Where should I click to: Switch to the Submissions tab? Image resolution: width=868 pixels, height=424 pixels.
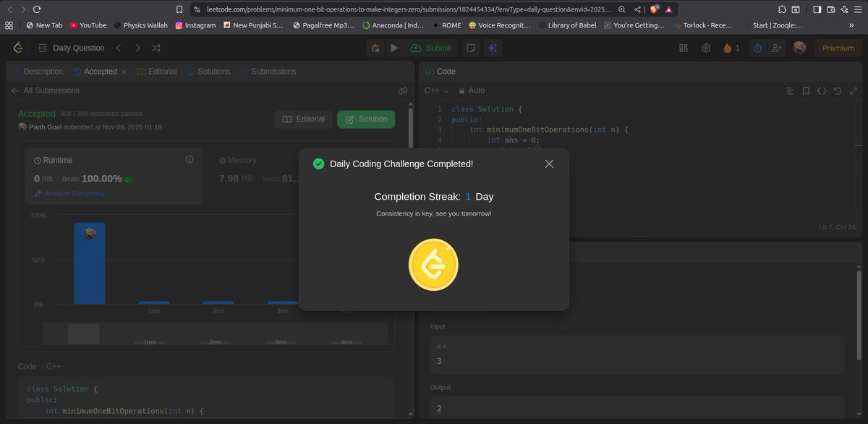pos(268,72)
